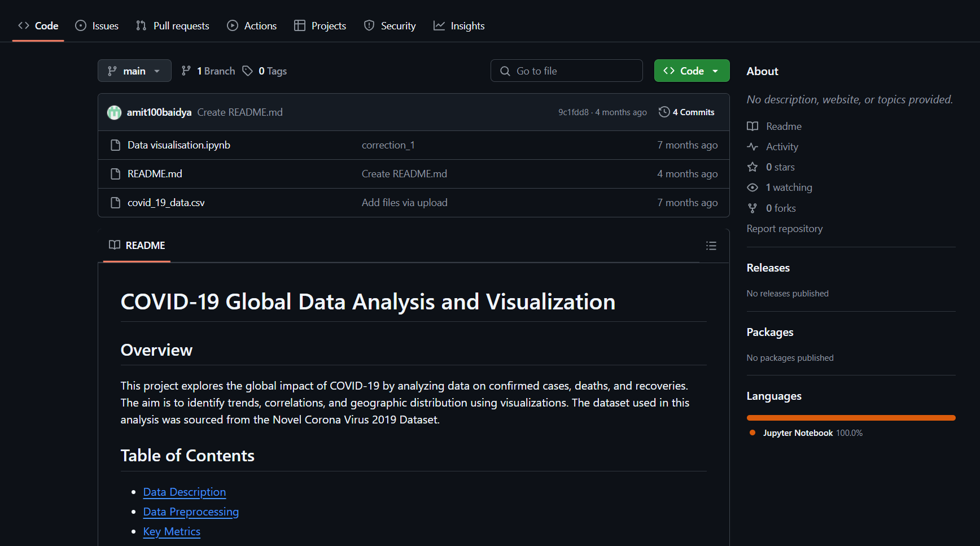Click Report repository link
This screenshot has height=546, width=980.
[785, 229]
